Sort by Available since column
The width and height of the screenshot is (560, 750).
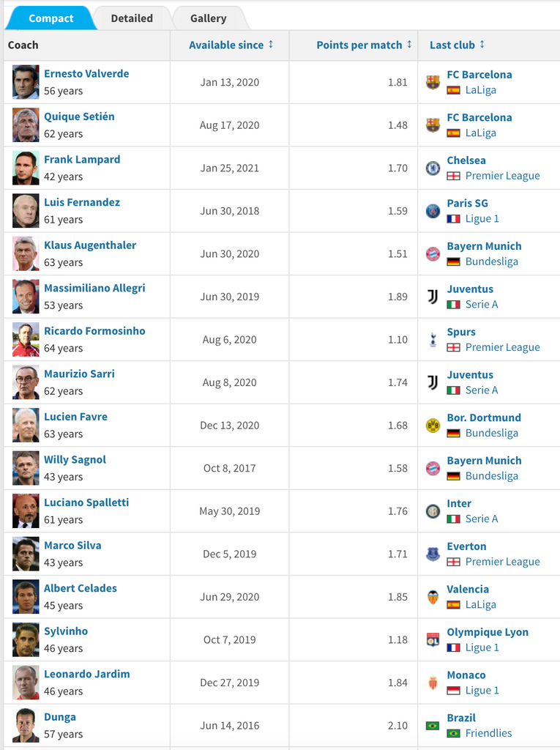tap(231, 45)
